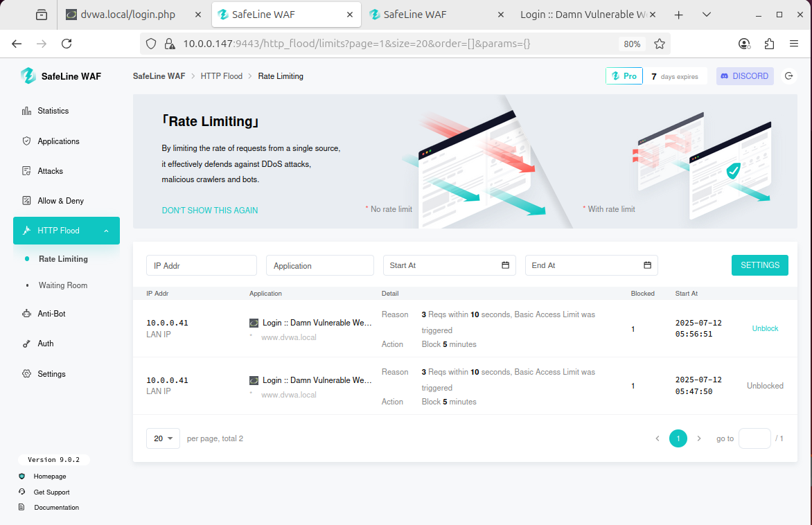Click the Auth key icon
Screen dimensions: 812x525
(x=26, y=344)
